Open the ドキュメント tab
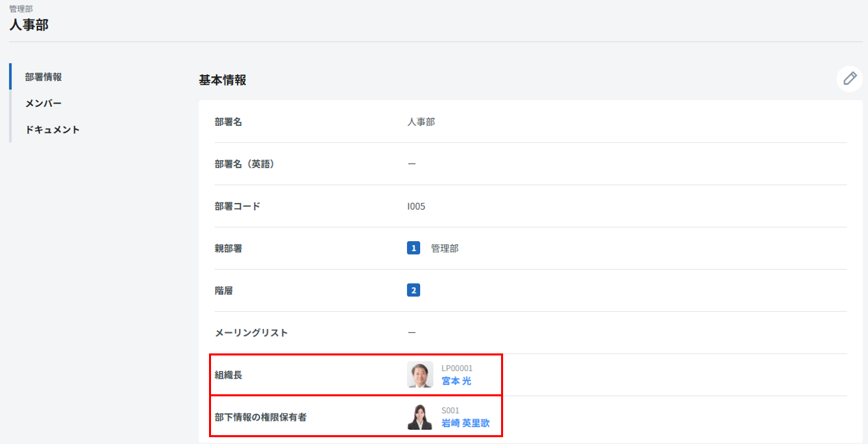 [52, 129]
